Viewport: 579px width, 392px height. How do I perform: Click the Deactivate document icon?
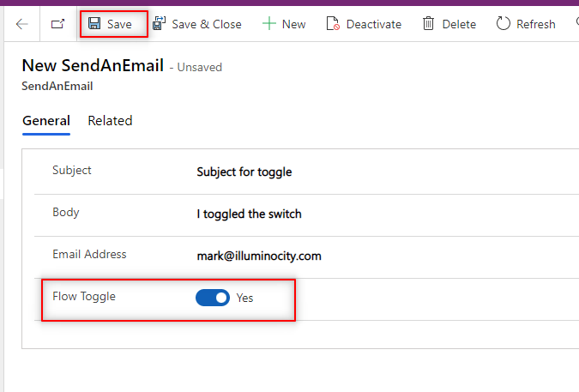[x=333, y=24]
